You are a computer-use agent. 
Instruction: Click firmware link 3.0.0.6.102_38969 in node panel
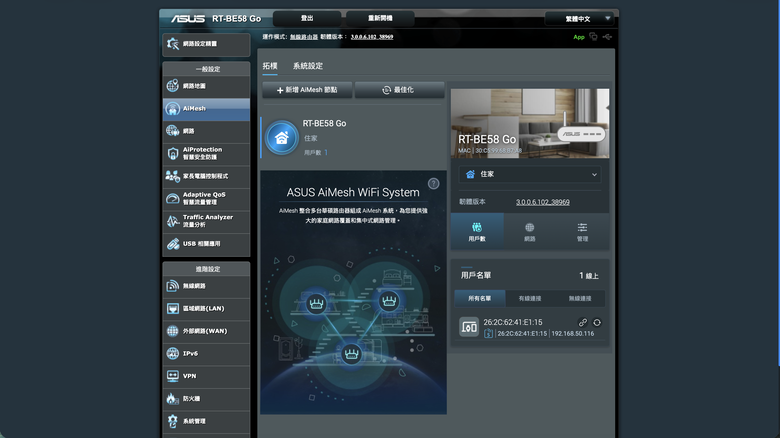543,202
